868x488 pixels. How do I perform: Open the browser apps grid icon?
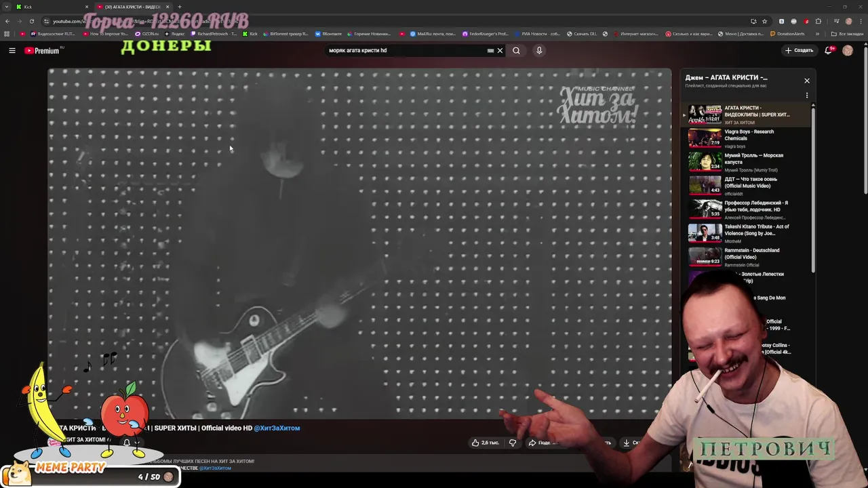(7, 34)
